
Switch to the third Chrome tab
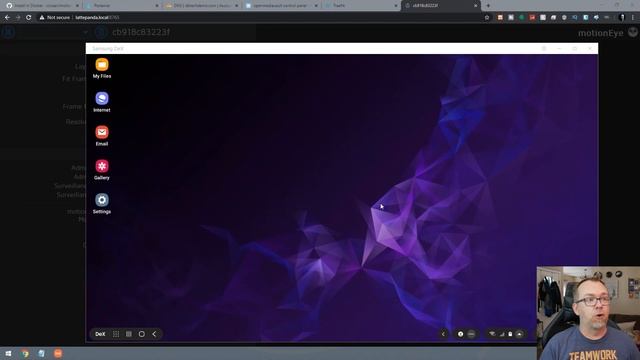pos(202,6)
